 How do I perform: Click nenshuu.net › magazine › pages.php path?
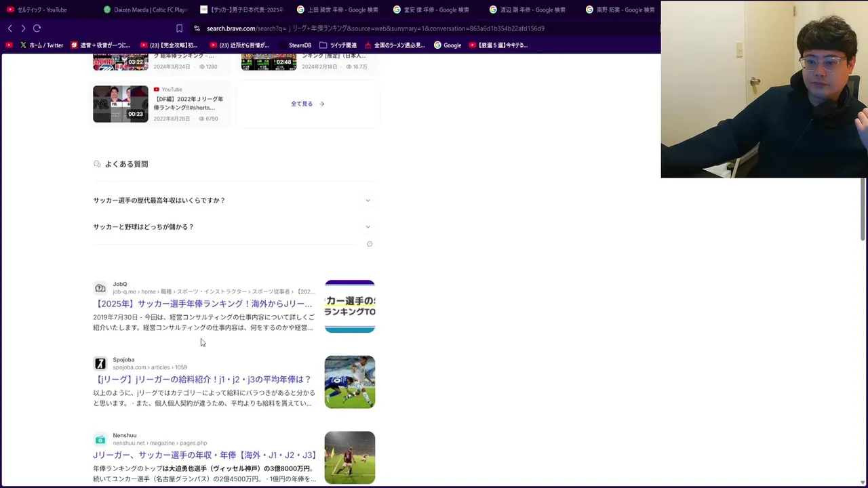click(x=160, y=443)
